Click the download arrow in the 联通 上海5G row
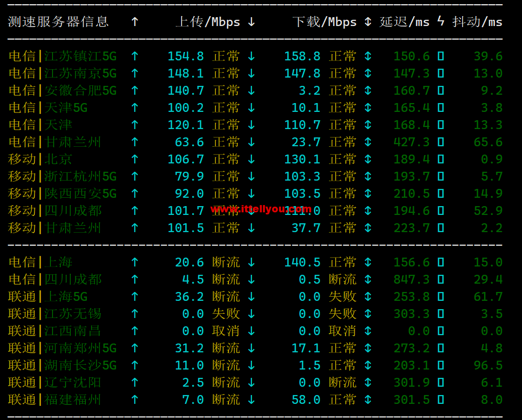Viewport: 522px width, 420px height. coord(251,297)
